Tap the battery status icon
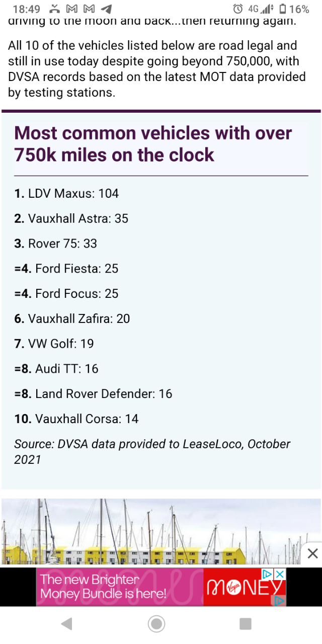Screen dimensions: 322x644 tap(283, 9)
